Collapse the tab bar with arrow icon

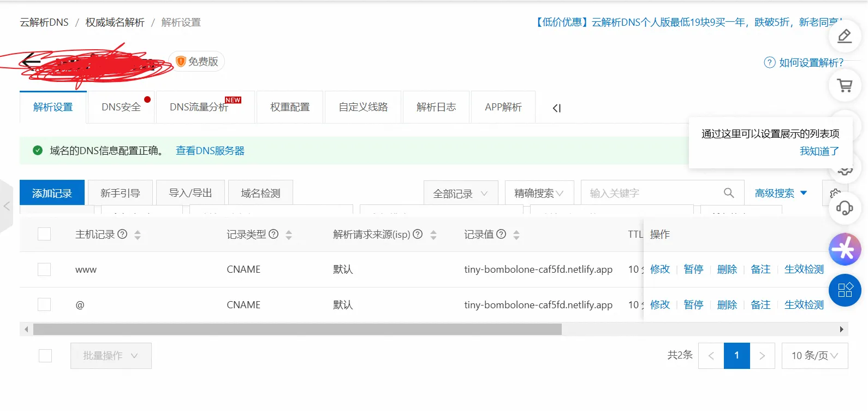(x=556, y=108)
